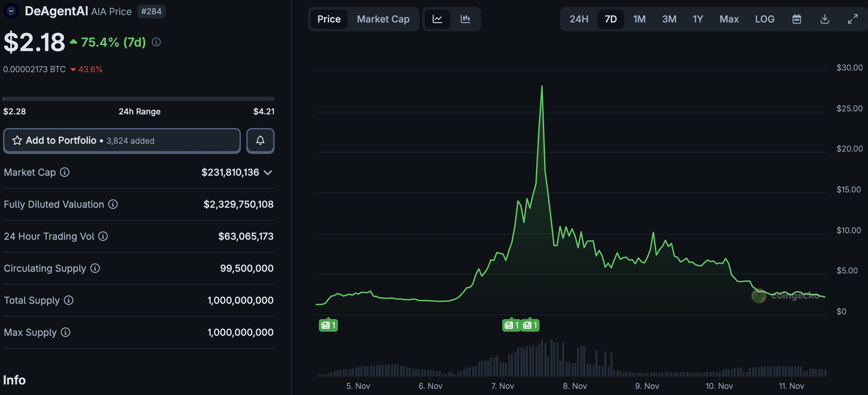The image size is (868, 395).
Task: Download the chart image
Action: pos(825,19)
